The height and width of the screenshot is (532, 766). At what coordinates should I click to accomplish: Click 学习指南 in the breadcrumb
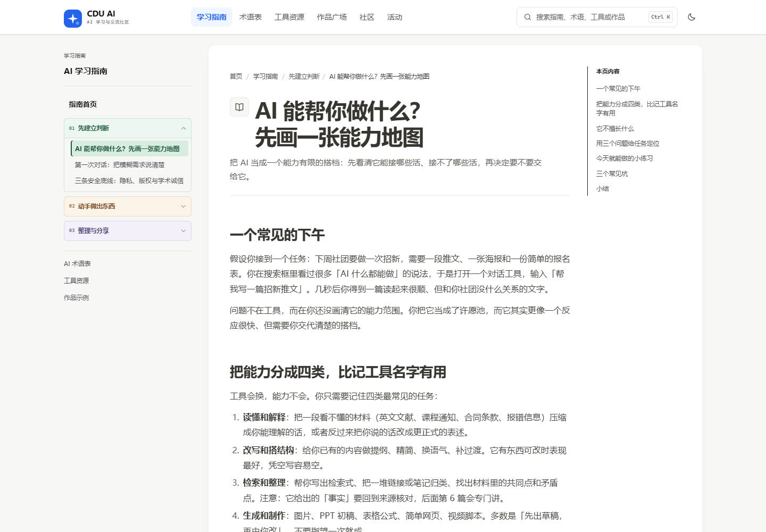[x=265, y=77]
